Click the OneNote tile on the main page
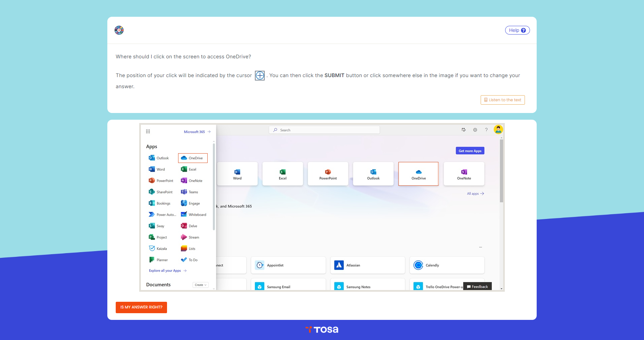The height and width of the screenshot is (340, 644). click(464, 174)
